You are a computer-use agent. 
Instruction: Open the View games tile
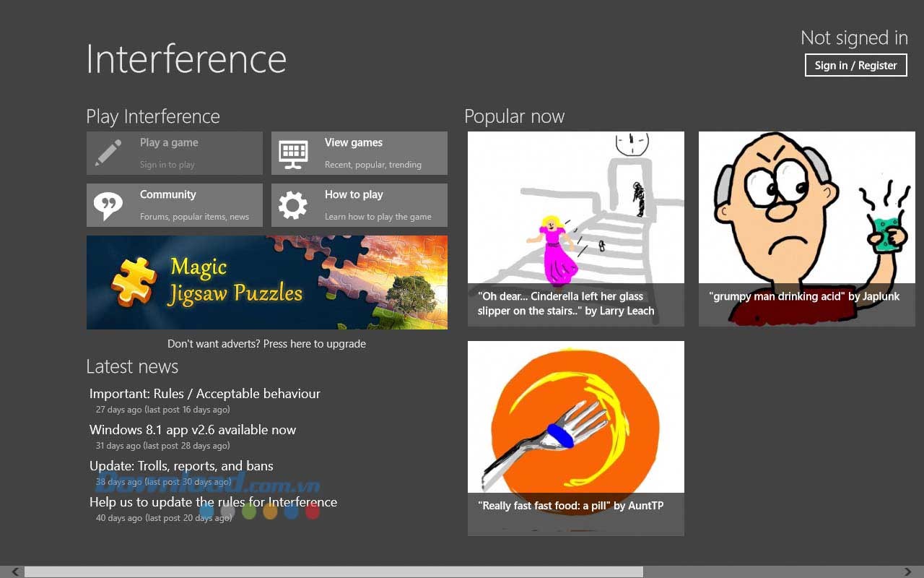click(x=359, y=153)
